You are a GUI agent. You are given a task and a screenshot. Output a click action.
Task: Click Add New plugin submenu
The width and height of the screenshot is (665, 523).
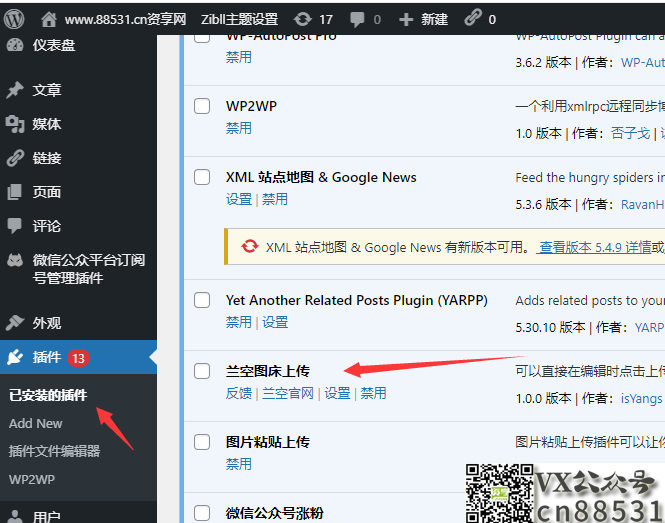[x=36, y=423]
